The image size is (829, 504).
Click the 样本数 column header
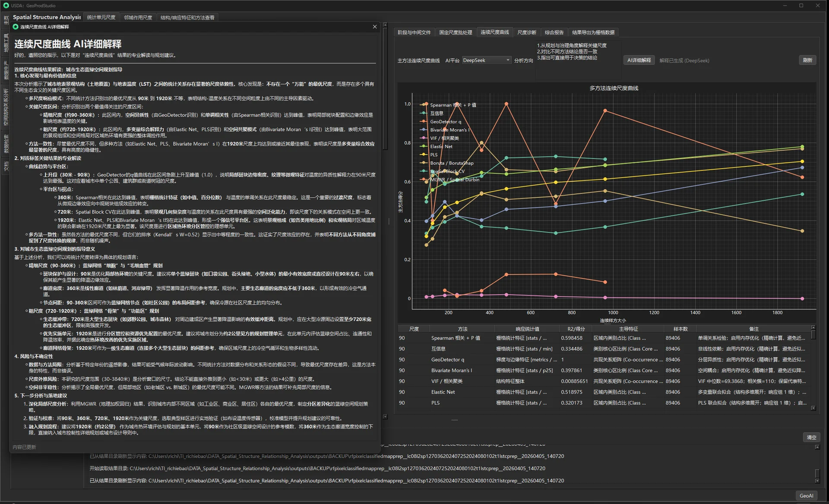coord(680,329)
